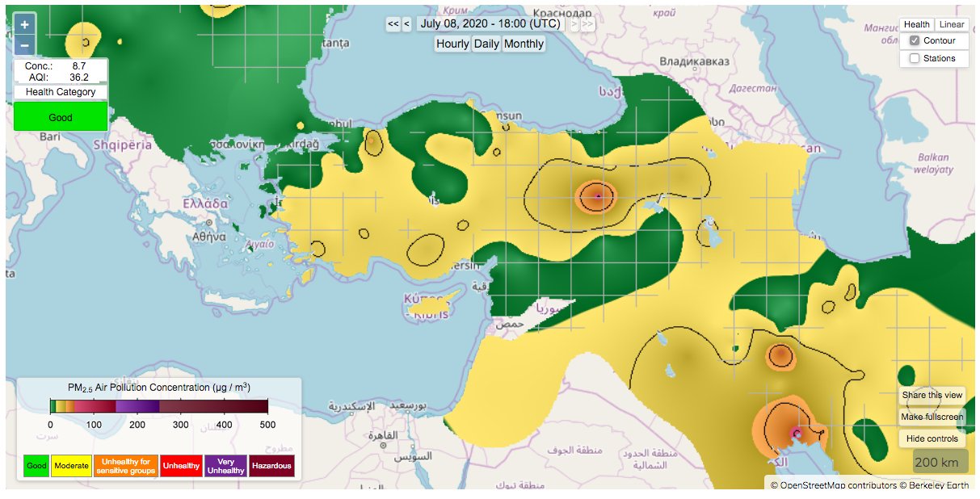This screenshot has width=980, height=499.
Task: Zoom in with the plus button
Action: click(24, 24)
